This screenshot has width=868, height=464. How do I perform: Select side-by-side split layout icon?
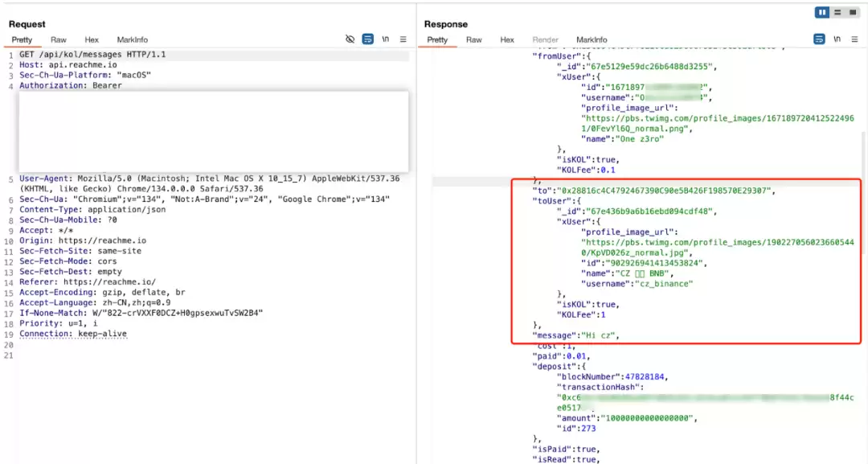(822, 12)
